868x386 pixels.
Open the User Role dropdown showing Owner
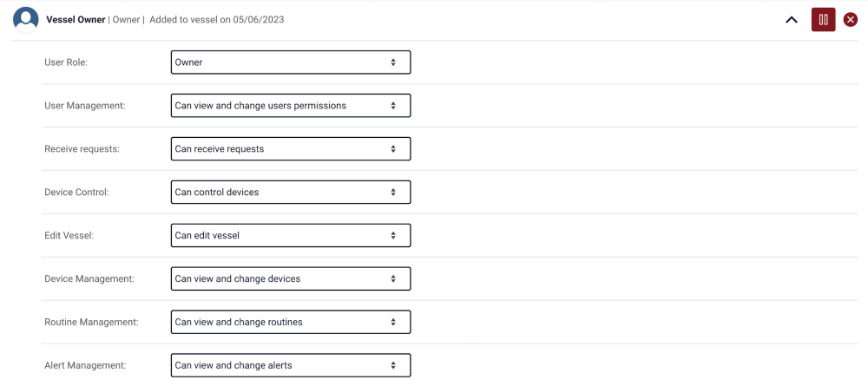click(x=290, y=62)
